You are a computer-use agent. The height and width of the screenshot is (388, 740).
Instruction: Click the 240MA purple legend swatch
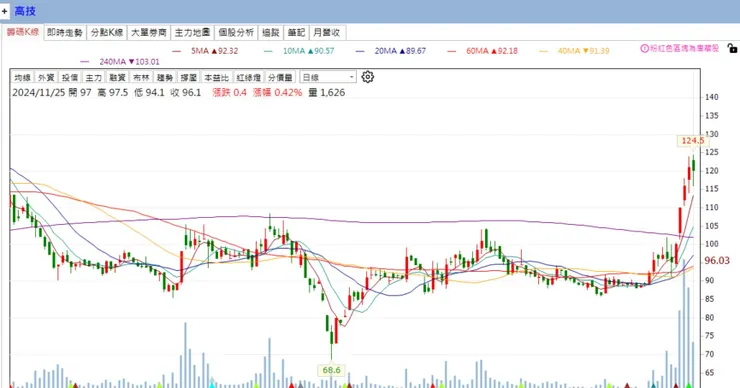pyautogui.click(x=85, y=62)
